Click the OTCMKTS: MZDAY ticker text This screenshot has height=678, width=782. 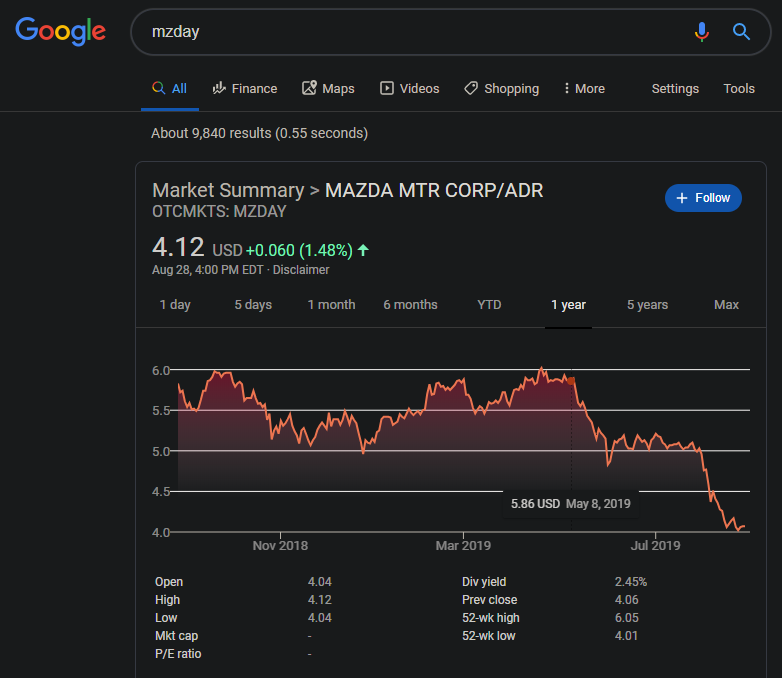(x=219, y=212)
